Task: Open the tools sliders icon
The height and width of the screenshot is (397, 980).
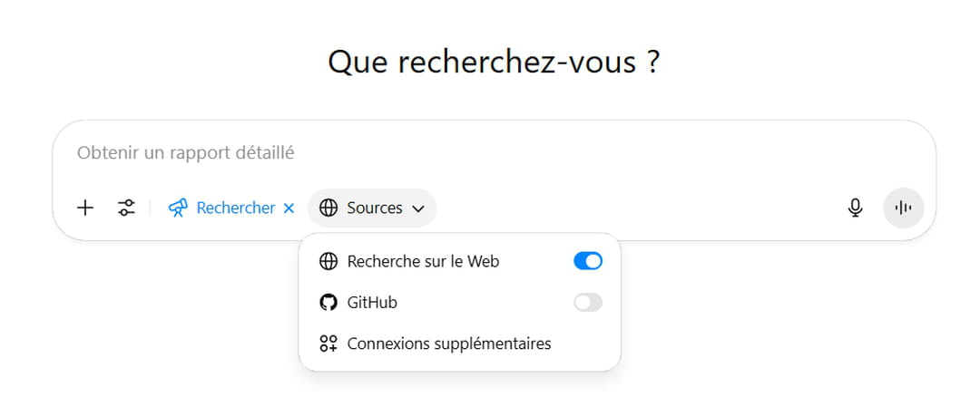Action: tap(127, 208)
